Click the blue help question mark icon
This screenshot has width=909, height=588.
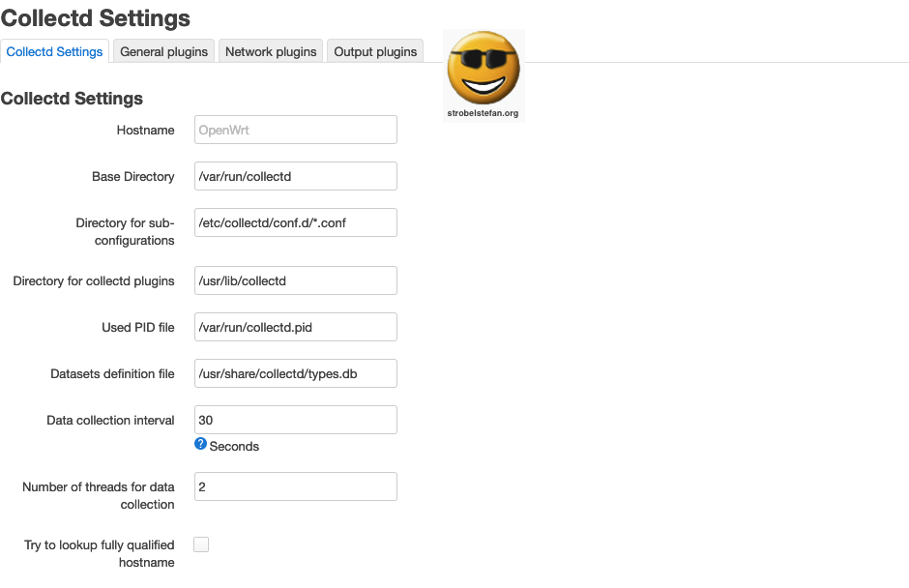pos(201,444)
